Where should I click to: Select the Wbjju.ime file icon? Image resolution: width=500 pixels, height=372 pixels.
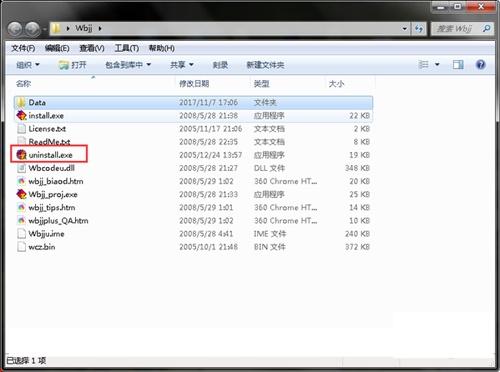[x=21, y=234]
